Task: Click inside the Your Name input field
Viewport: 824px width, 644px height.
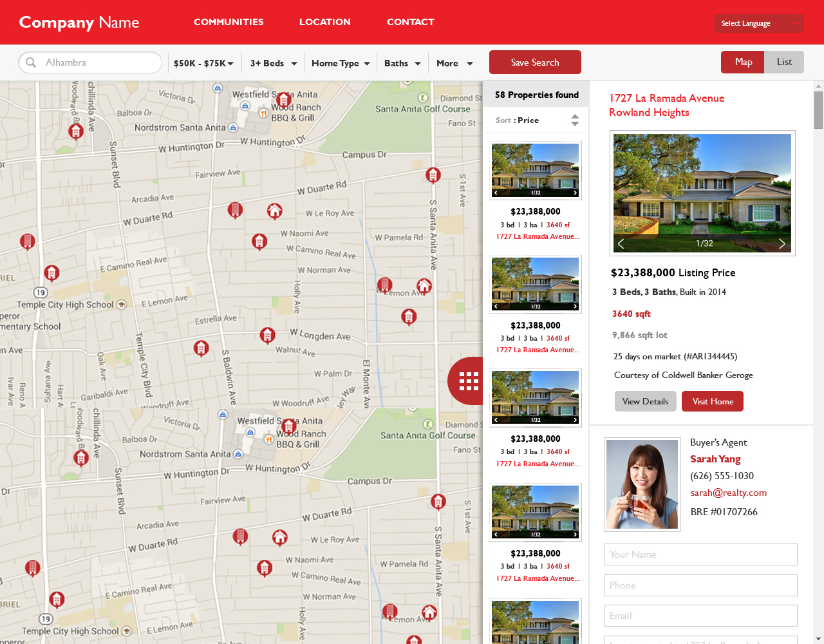Action: tap(700, 554)
